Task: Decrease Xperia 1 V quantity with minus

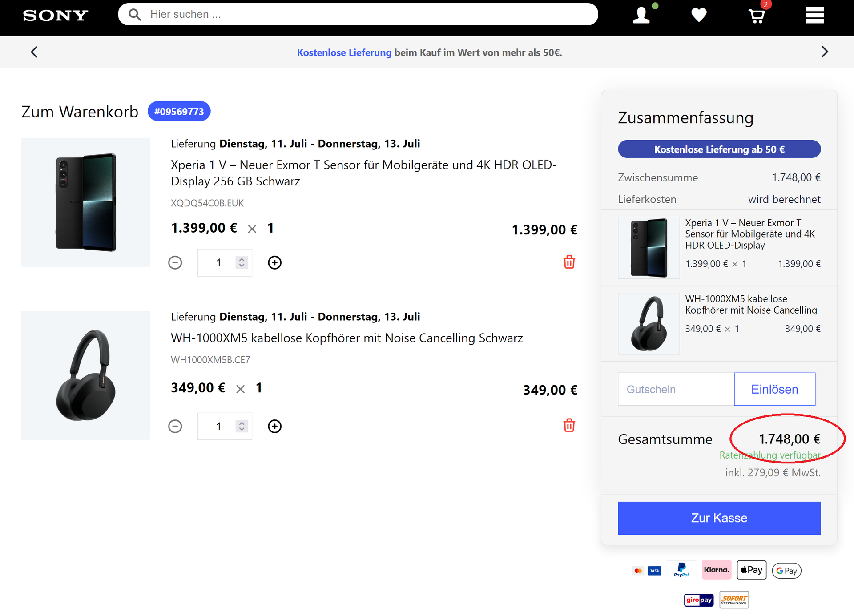Action: point(175,263)
